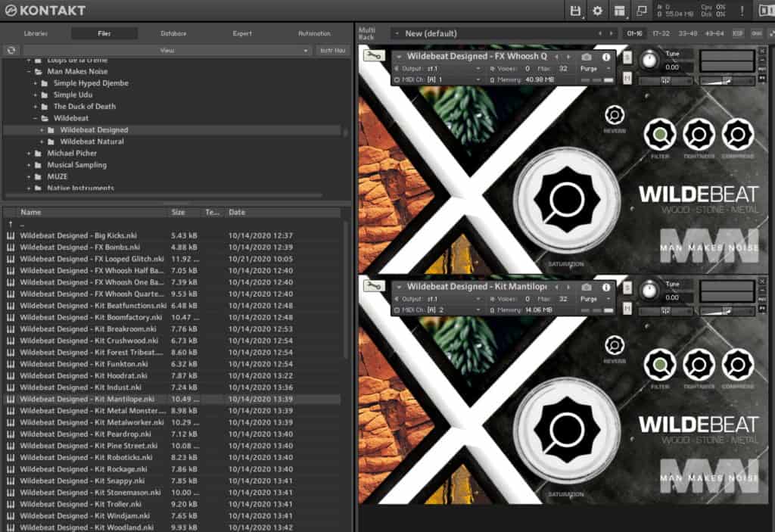The width and height of the screenshot is (775, 532).
Task: Click Tightness knob on Kit Mantilope instrument
Action: coord(699,365)
